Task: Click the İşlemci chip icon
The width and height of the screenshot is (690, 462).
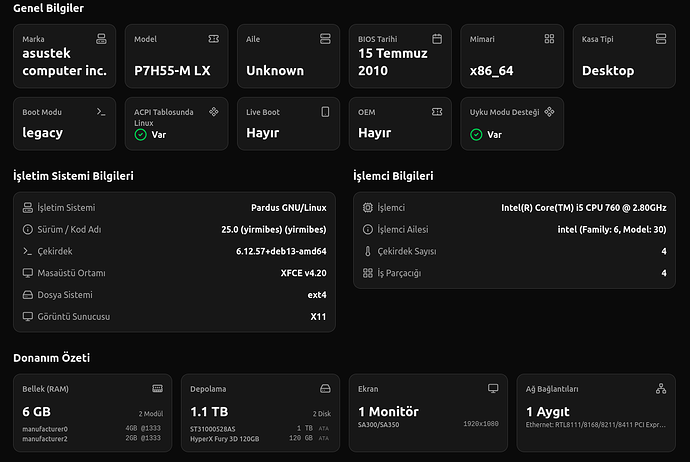Action: tap(368, 208)
